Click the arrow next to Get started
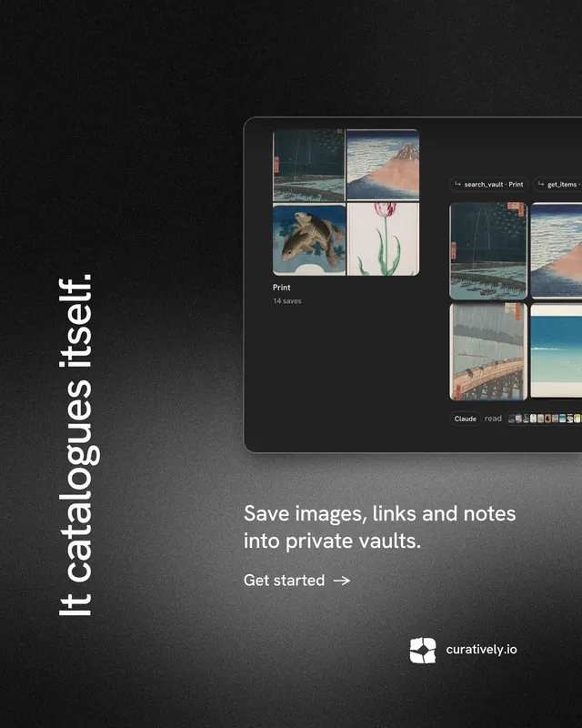The height and width of the screenshot is (728, 582). tap(342, 581)
